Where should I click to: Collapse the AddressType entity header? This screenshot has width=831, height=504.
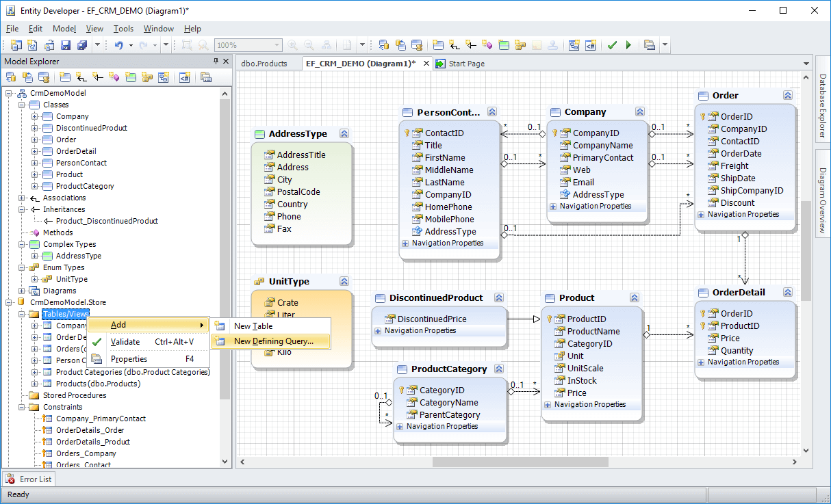tap(344, 133)
